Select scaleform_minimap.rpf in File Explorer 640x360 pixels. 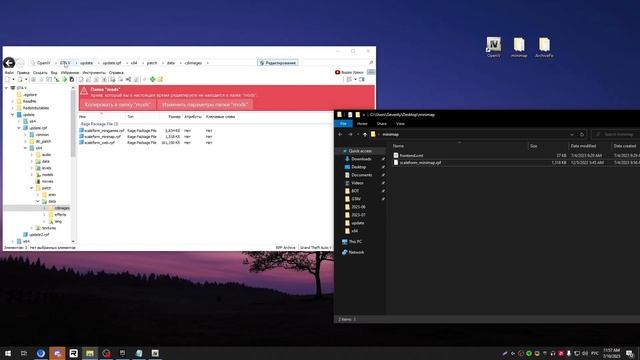tap(417, 162)
